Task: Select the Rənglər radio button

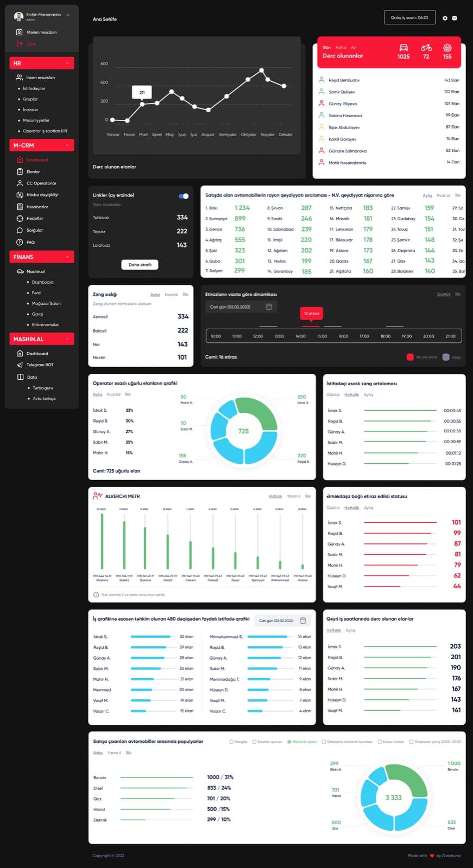Action: 231,742
